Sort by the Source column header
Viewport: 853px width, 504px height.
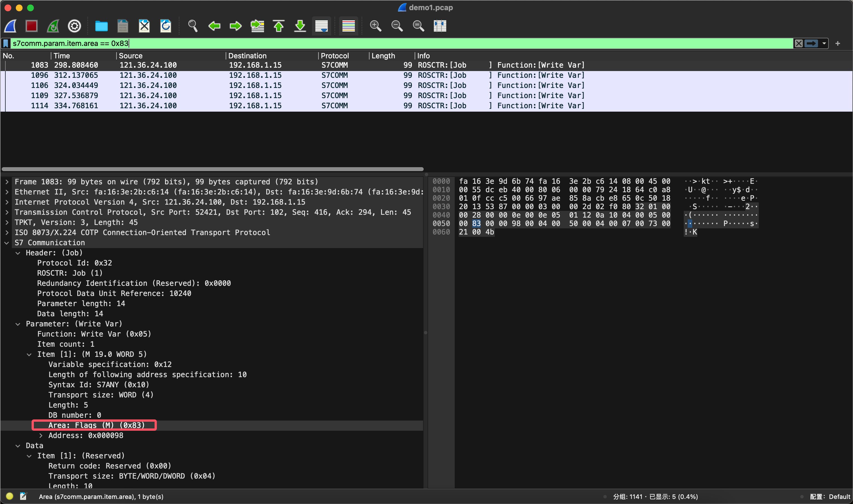point(171,56)
